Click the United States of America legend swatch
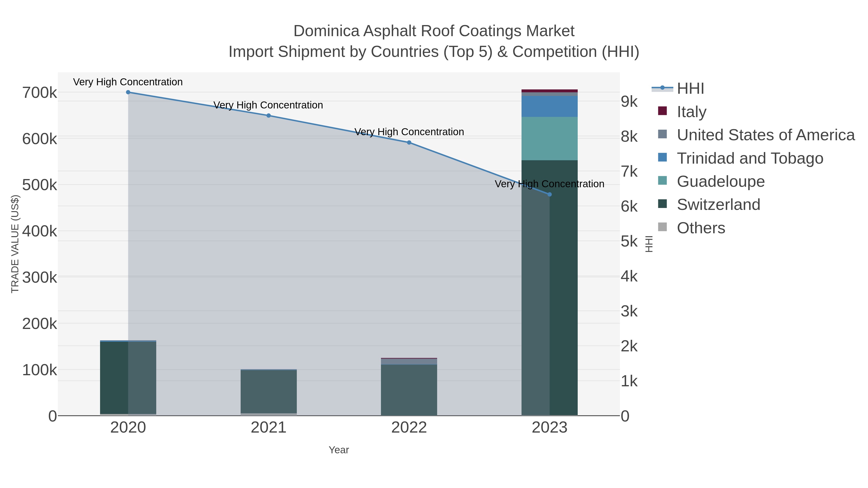This screenshot has width=868, height=488. tap(662, 134)
